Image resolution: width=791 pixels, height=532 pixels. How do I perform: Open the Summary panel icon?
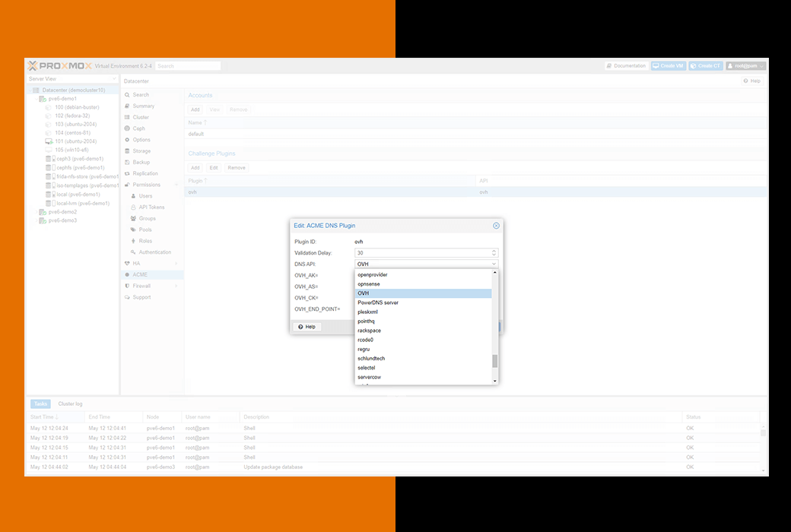coord(127,106)
